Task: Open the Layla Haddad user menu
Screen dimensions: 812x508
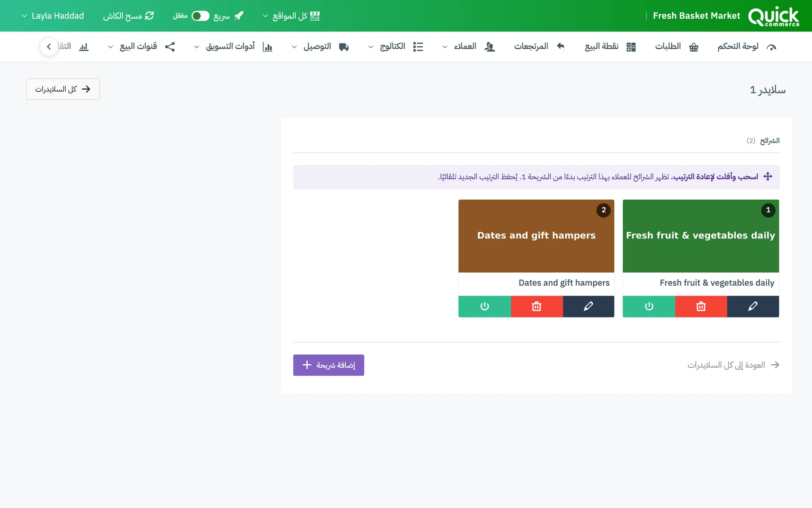Action: pyautogui.click(x=53, y=16)
